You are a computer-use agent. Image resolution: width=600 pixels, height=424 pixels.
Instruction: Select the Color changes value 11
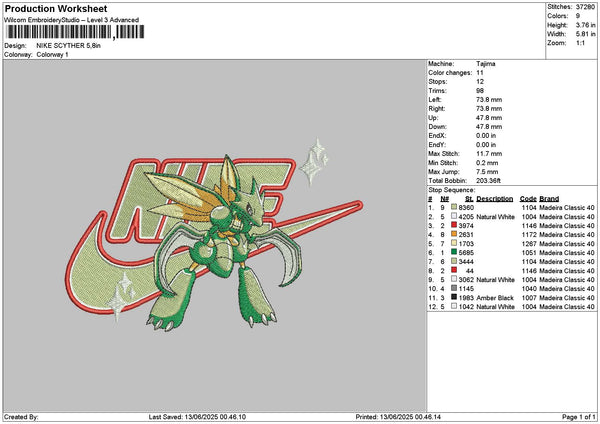click(x=480, y=73)
